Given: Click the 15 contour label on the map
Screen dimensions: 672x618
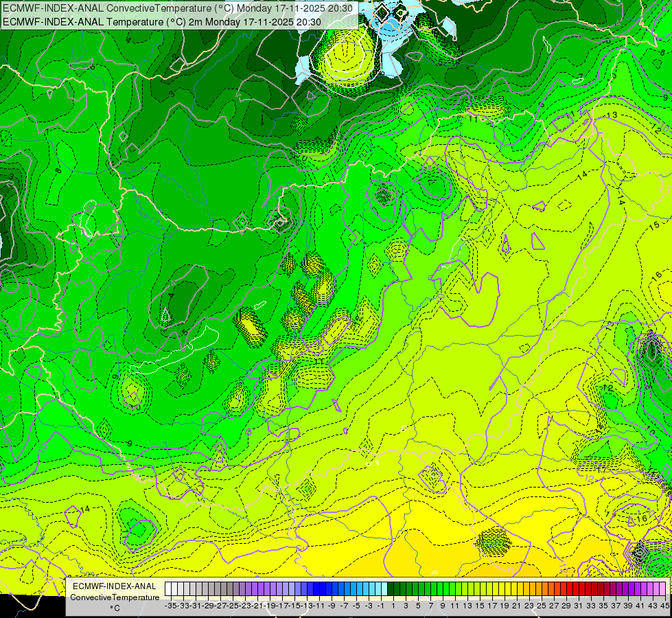Looking at the screenshot, I should [654, 226].
